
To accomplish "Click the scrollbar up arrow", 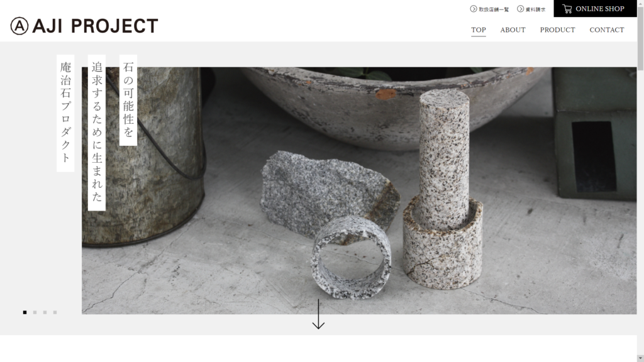I will click(640, 3).
